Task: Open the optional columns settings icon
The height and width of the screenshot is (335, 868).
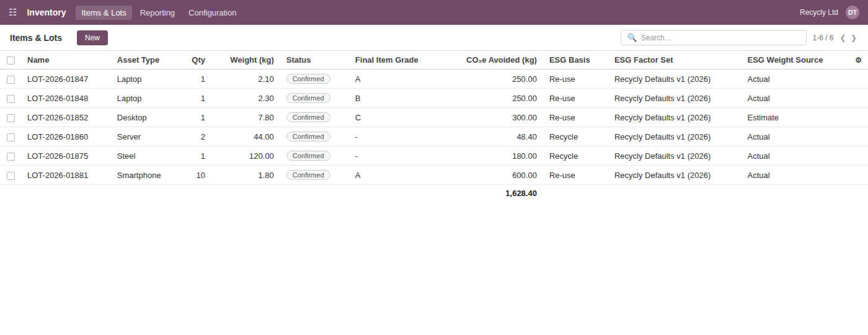Action: tap(858, 60)
